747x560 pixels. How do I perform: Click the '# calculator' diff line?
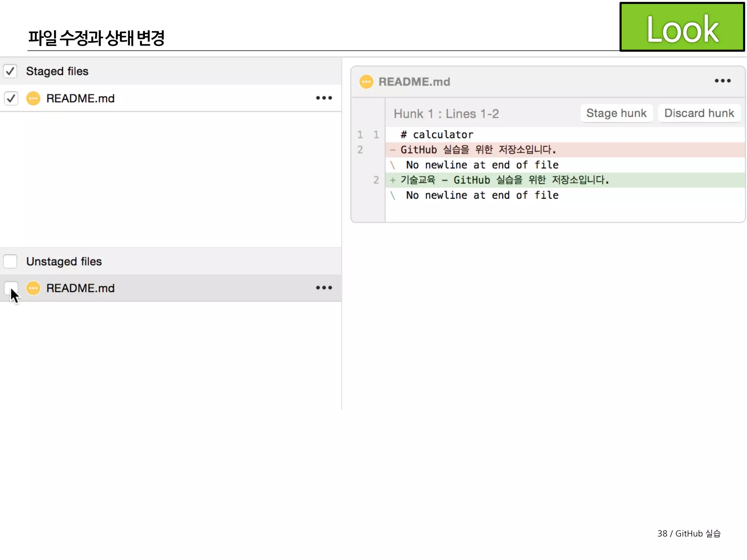(x=565, y=135)
